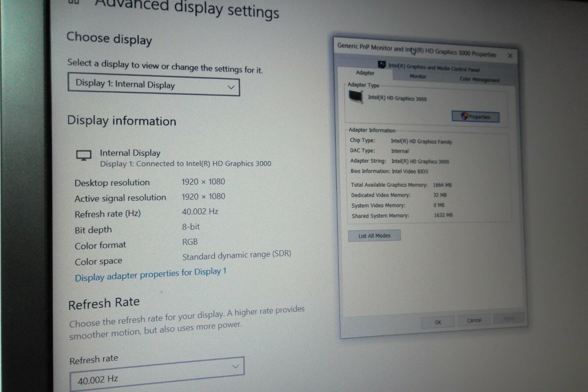Click 'Intel(R) HD Graphics Family' chip type value
Image resolution: width=588 pixels, height=392 pixels.
tap(421, 142)
